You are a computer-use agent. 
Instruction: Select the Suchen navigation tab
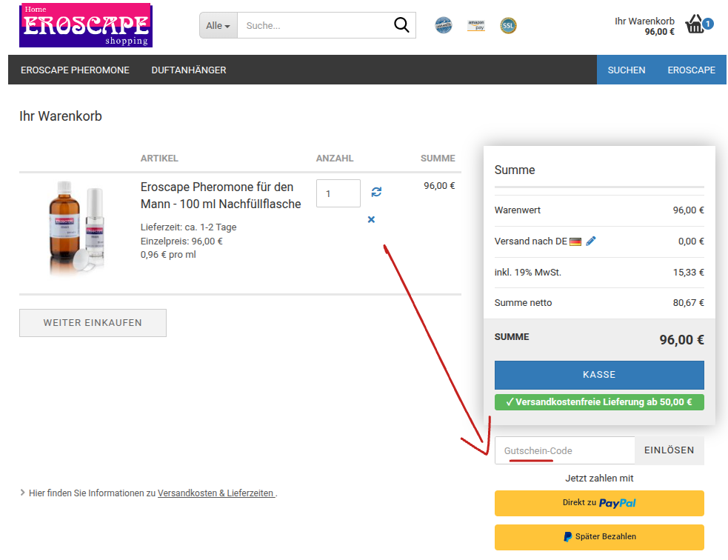(x=627, y=70)
